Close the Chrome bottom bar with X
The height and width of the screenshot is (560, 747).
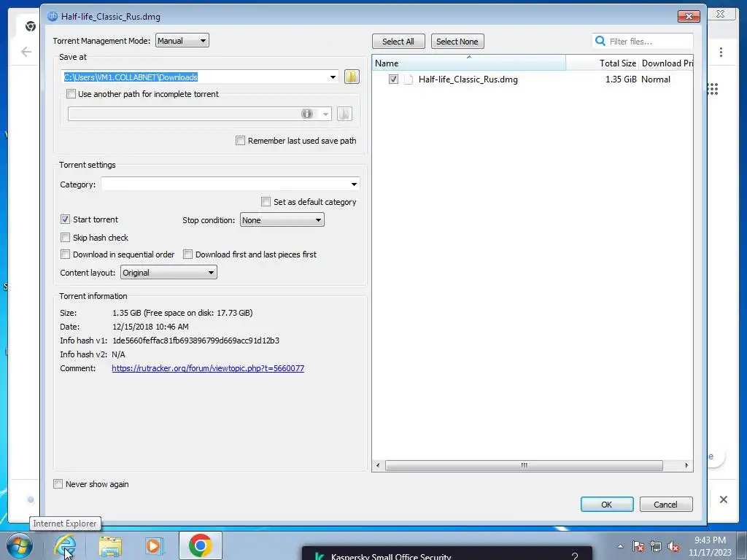pyautogui.click(x=723, y=499)
